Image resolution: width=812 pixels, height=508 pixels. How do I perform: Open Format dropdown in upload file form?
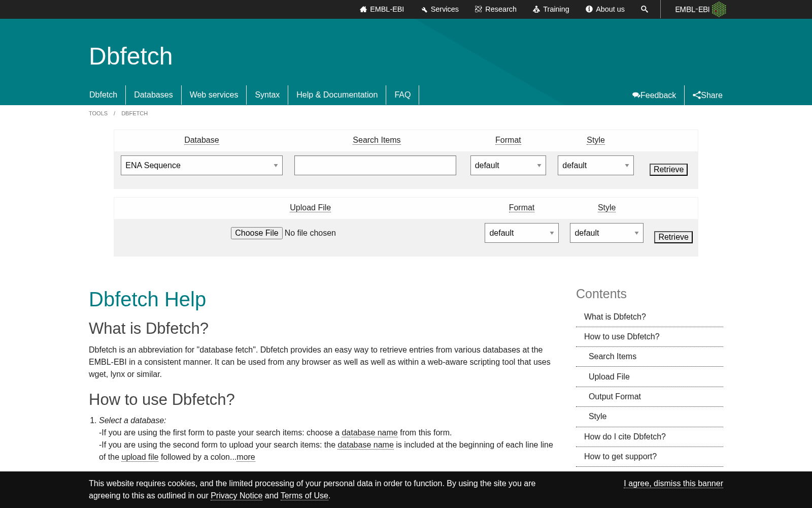tap(522, 233)
